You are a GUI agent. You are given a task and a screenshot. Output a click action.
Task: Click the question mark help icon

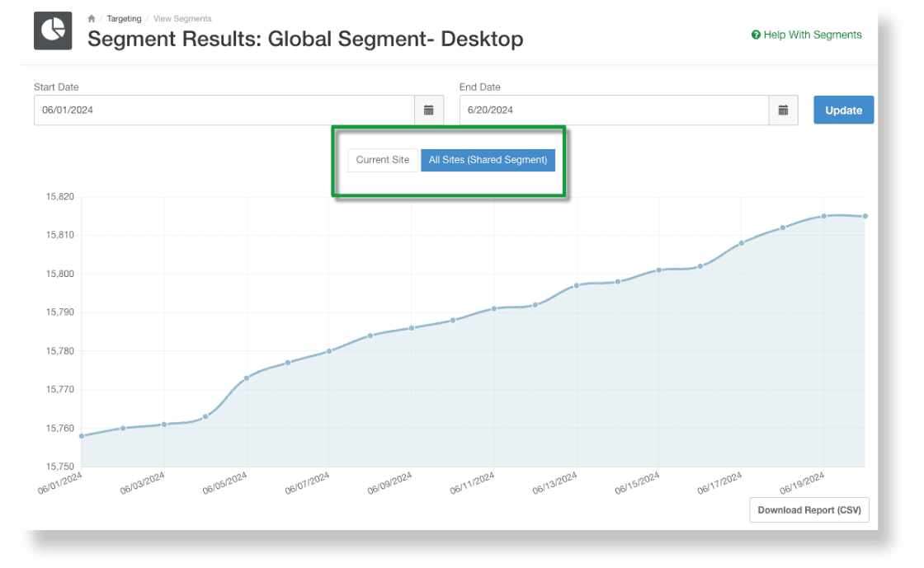(755, 35)
